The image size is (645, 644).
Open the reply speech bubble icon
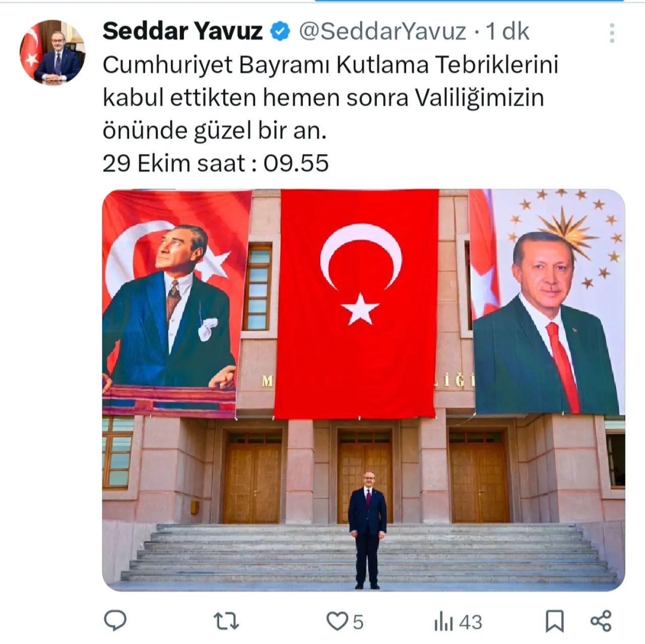[115, 620]
